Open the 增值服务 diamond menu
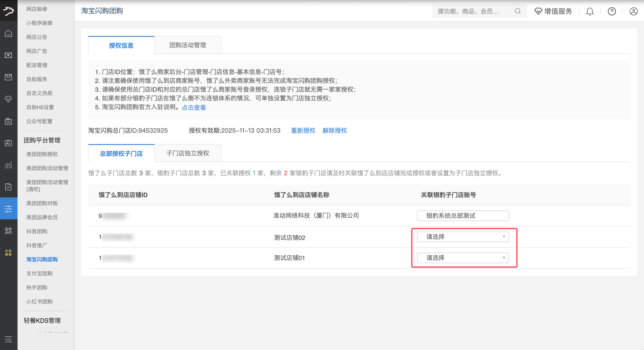 (553, 11)
